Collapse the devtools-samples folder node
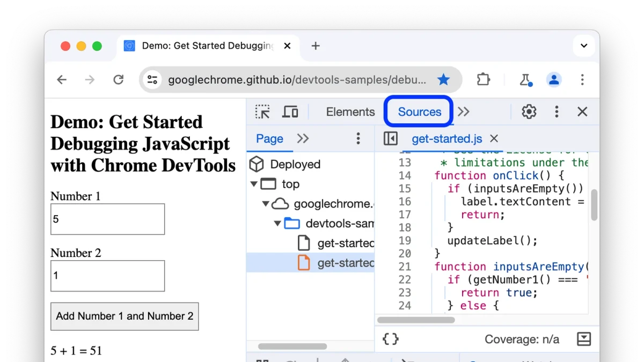 tap(277, 224)
